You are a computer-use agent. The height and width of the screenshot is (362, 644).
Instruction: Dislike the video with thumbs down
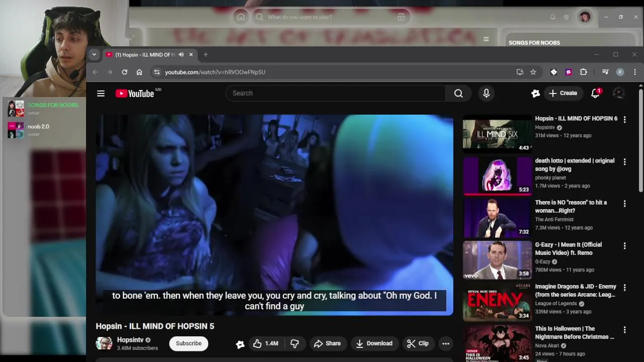(294, 343)
